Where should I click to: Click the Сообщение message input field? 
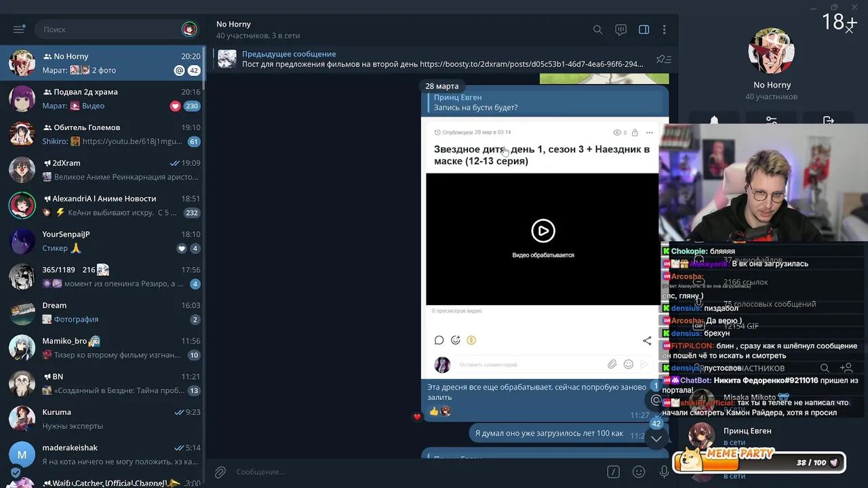[x=417, y=472]
